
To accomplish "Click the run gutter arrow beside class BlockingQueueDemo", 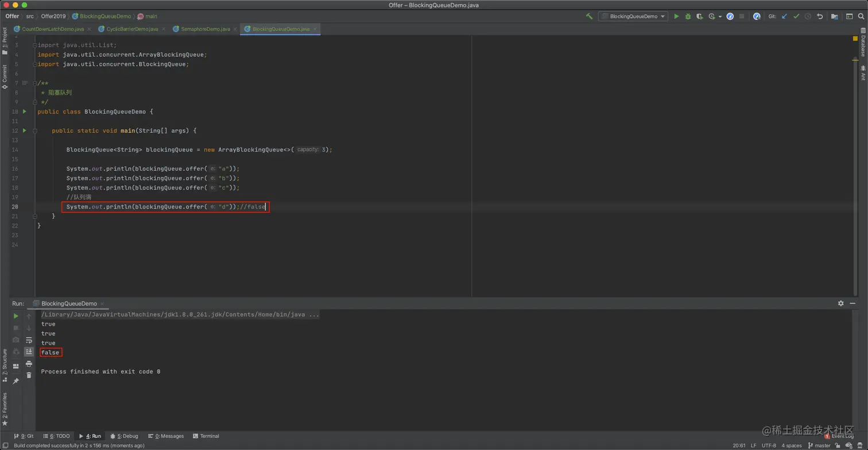I will point(25,111).
